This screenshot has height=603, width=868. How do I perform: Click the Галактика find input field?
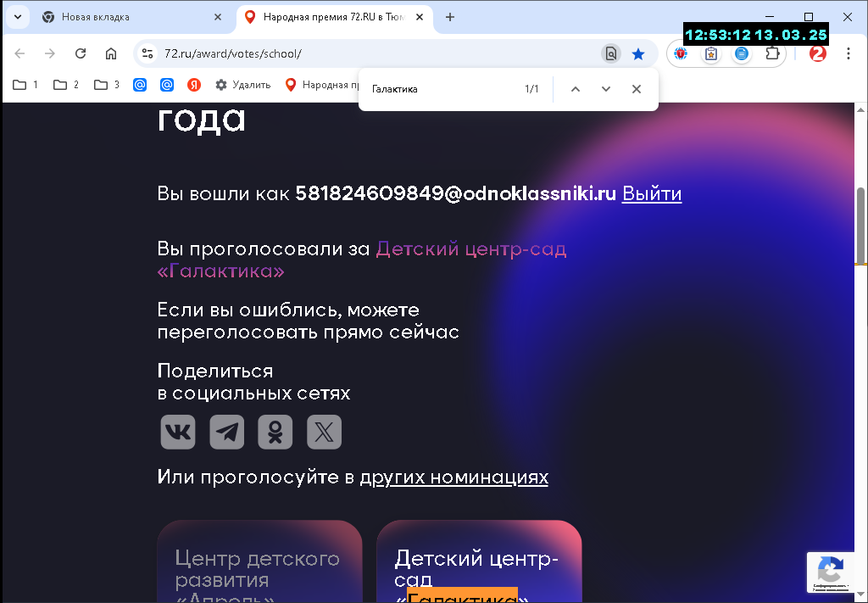[442, 89]
